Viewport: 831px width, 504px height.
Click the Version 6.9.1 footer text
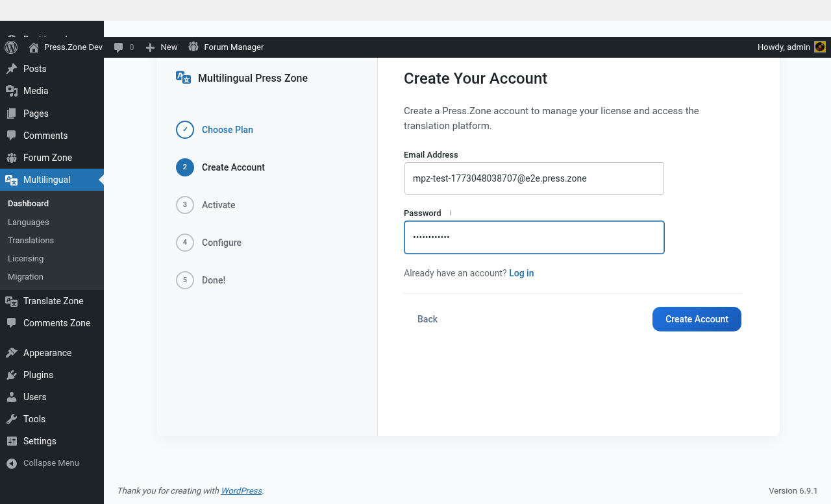point(793,491)
